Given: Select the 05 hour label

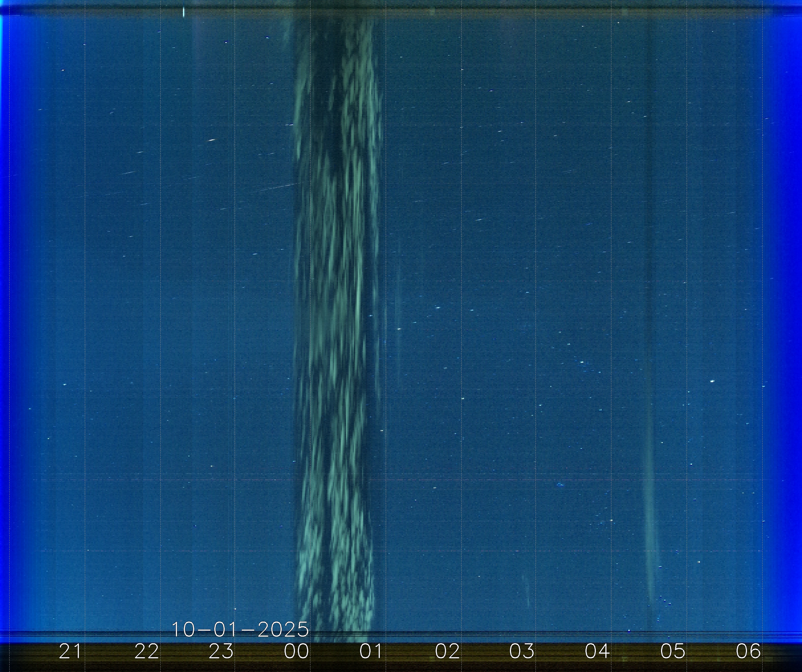Looking at the screenshot, I should (673, 651).
